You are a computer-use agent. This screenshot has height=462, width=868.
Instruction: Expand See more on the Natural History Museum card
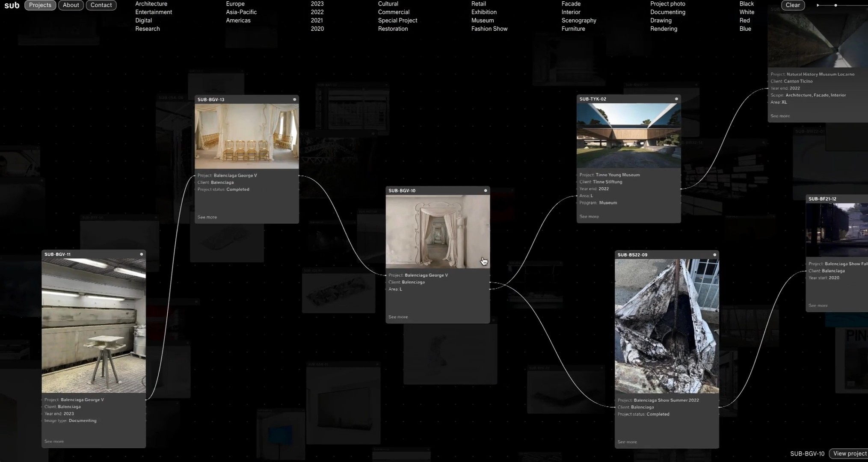click(780, 115)
